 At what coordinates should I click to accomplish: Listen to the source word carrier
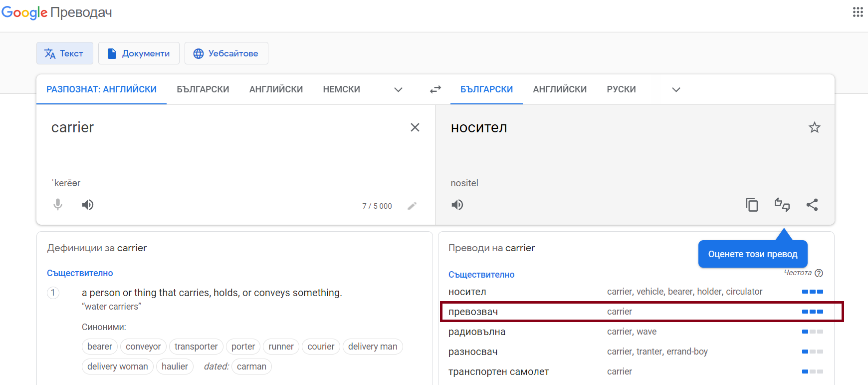pos(88,205)
